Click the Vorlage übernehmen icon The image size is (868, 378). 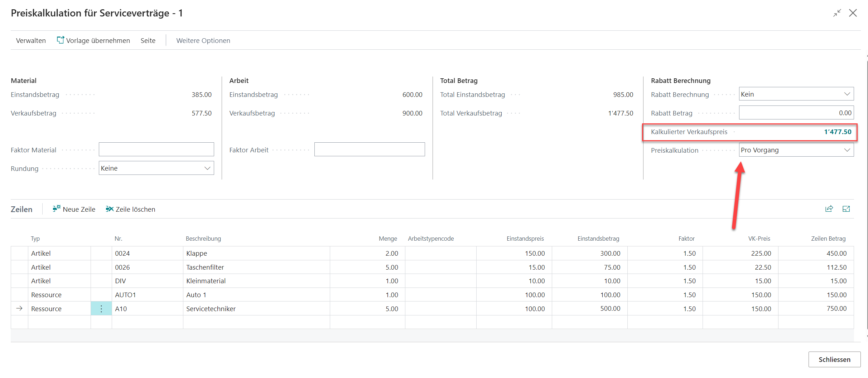(x=61, y=40)
